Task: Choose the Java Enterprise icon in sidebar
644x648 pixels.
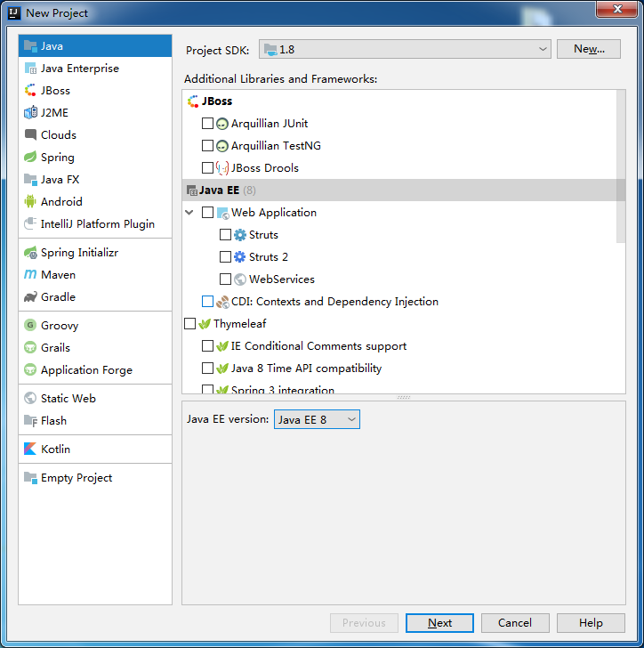Action: pyautogui.click(x=30, y=69)
